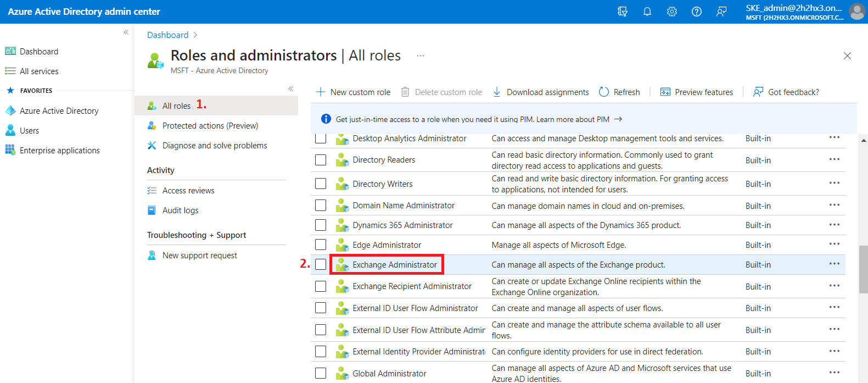Open Audit logs menu item
Image resolution: width=868 pixels, height=383 pixels.
[180, 210]
